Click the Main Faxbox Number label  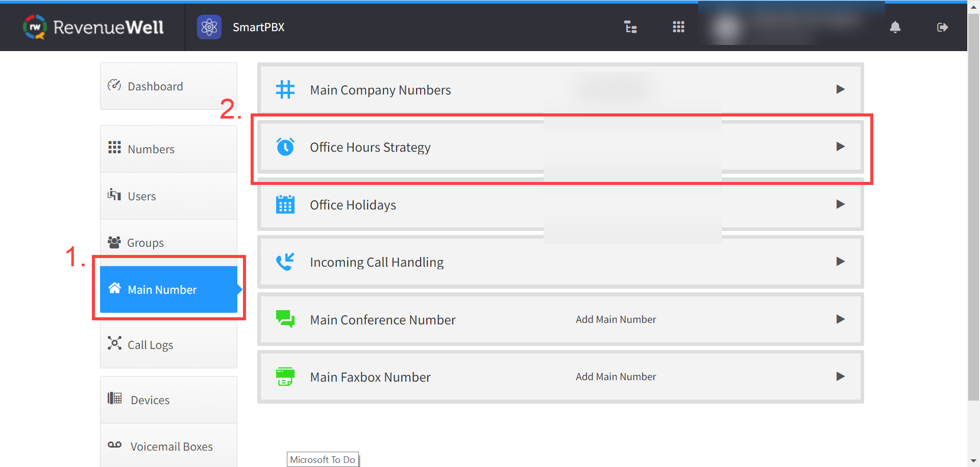pos(370,377)
